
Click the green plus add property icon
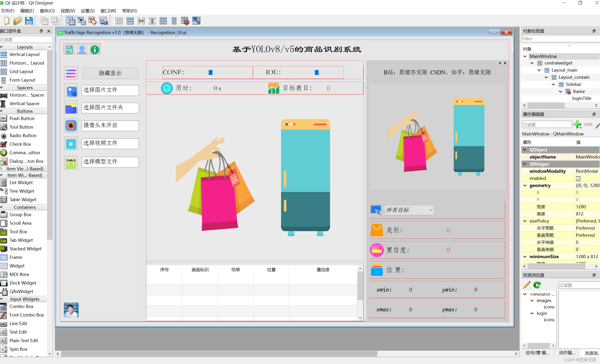(577, 124)
